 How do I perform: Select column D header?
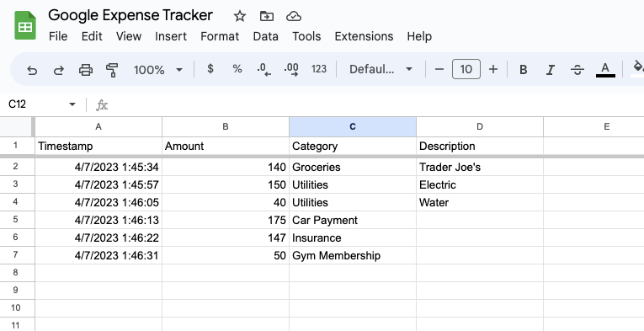(480, 127)
